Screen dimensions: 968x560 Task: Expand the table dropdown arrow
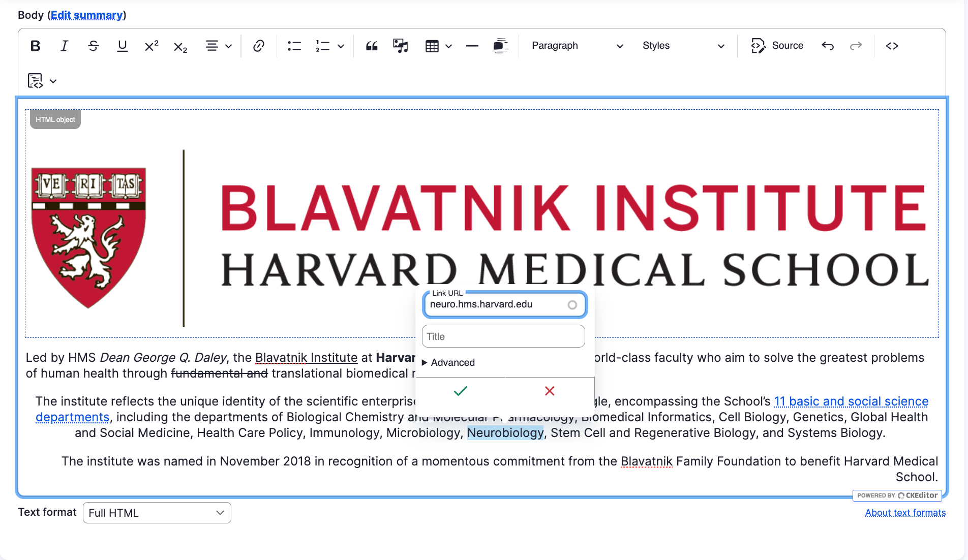448,46
